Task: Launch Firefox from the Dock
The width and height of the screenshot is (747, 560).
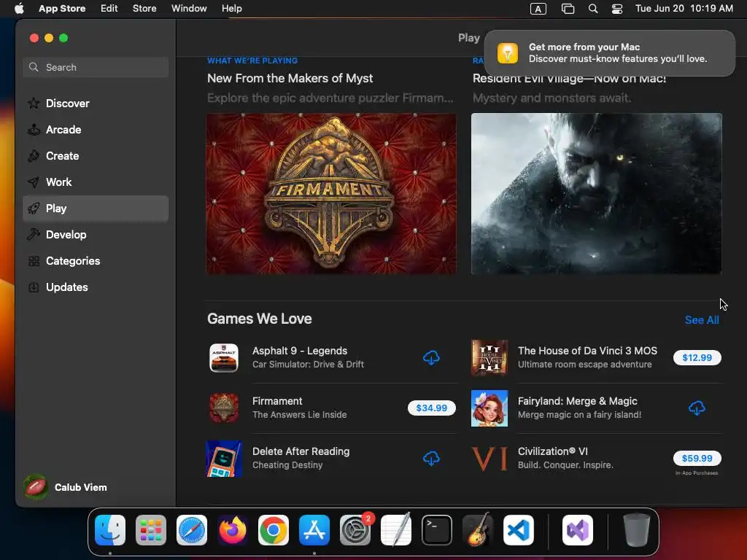Action: point(233,530)
